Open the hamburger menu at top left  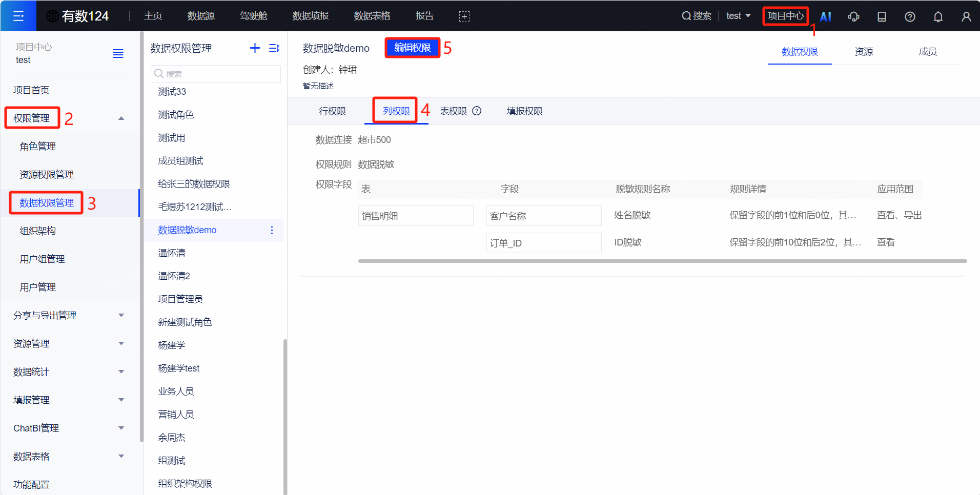click(x=18, y=15)
